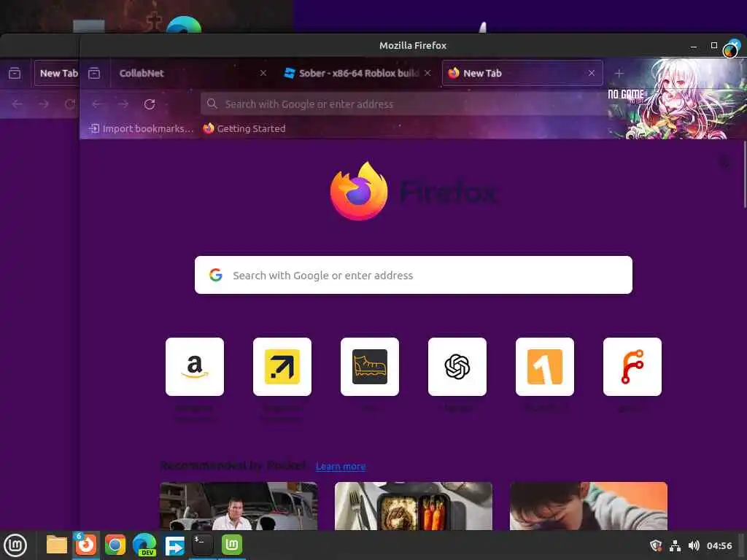
Task: Open the terminal from the taskbar
Action: pyautogui.click(x=202, y=545)
